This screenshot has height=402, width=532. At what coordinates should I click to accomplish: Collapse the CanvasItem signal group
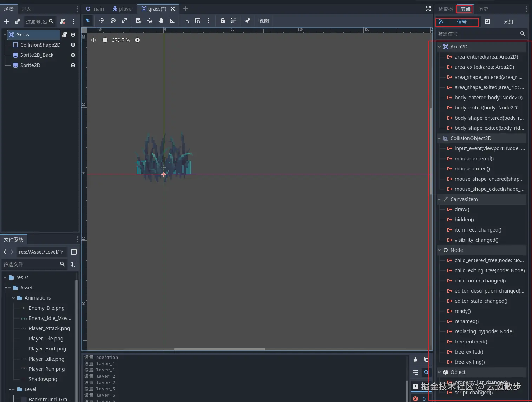click(x=439, y=199)
